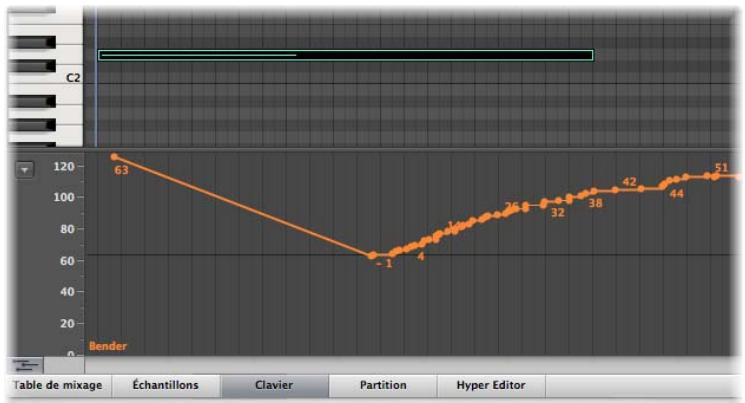The height and width of the screenshot is (403, 745).
Task: Select the bender node labeled -1
Action: (x=372, y=256)
